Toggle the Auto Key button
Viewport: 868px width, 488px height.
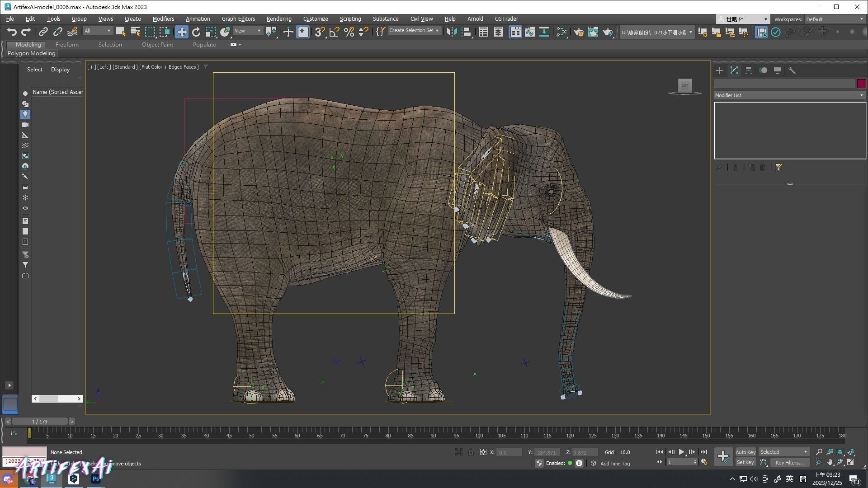pyautogui.click(x=745, y=452)
